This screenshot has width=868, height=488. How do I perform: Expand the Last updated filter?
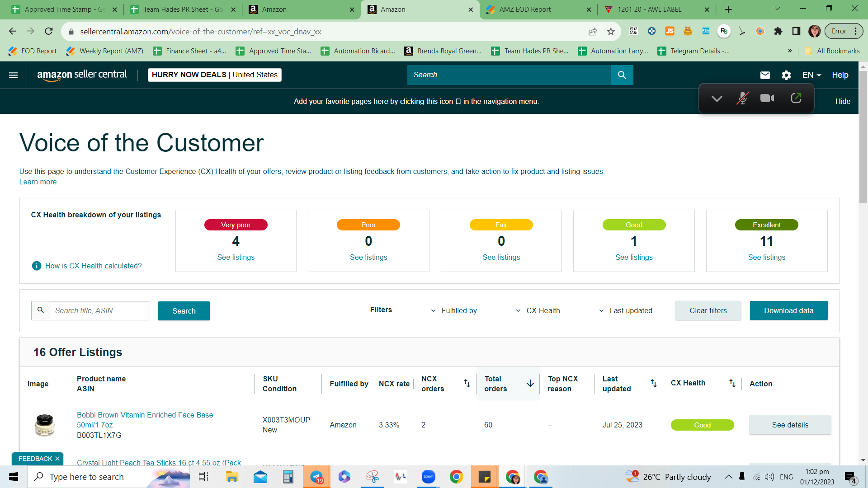[x=626, y=310]
